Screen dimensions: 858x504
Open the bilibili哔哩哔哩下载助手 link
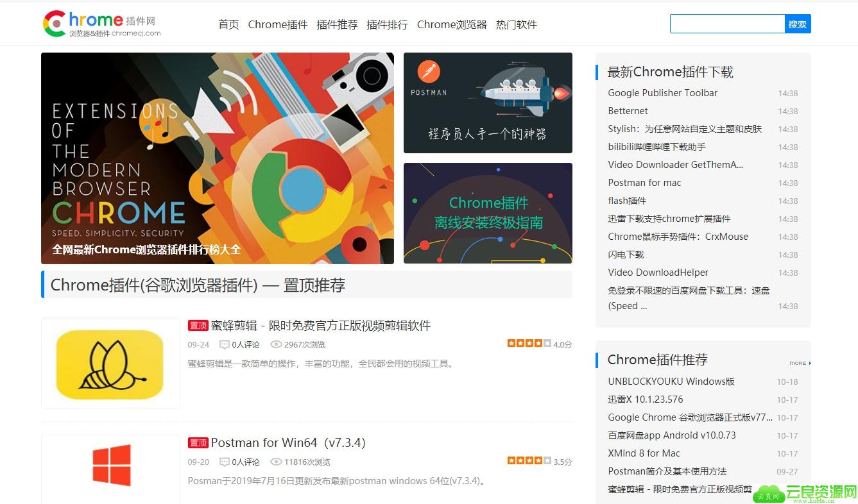(656, 147)
